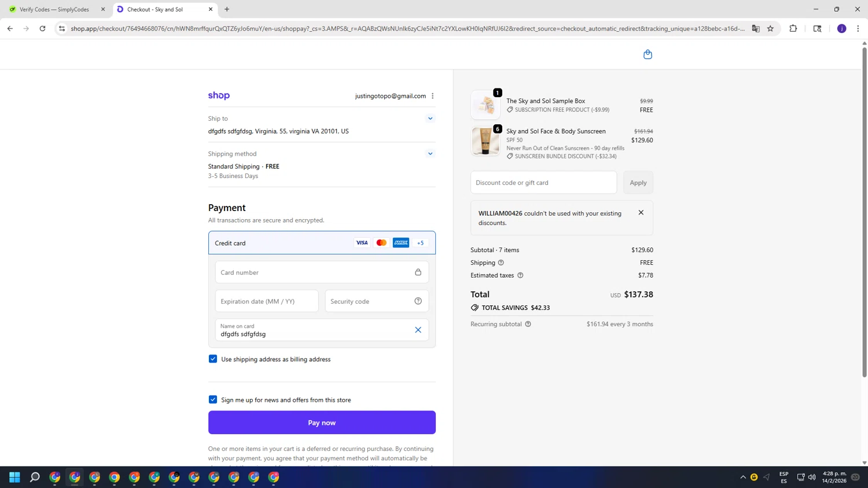Open the shopping bag cart icon
The height and width of the screenshot is (488, 868).
(x=648, y=54)
